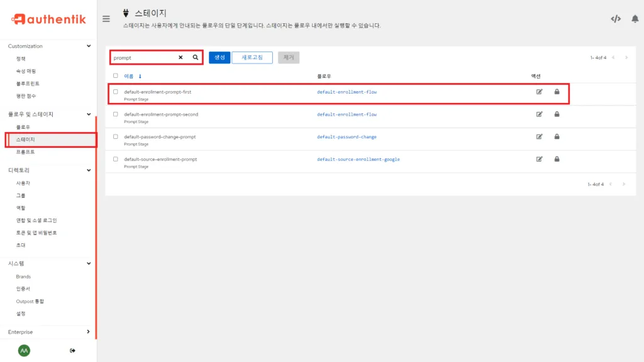This screenshot has width=644, height=362.
Task: Check the select-all checkbox in the table header
Action: tap(115, 74)
